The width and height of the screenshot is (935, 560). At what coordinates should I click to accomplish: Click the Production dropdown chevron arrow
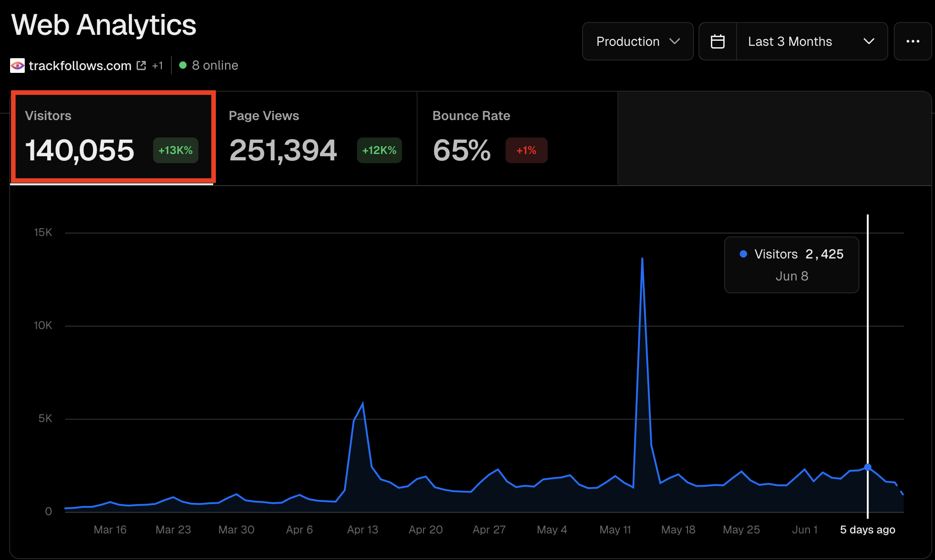click(675, 41)
